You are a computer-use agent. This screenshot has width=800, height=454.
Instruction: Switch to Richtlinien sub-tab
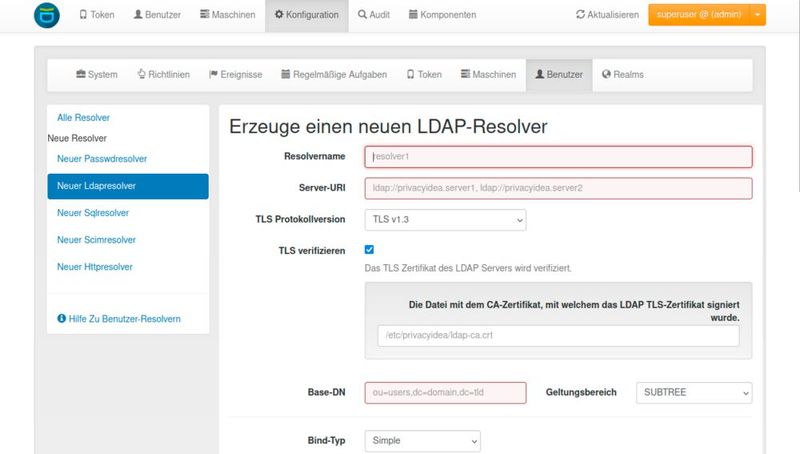pos(164,74)
